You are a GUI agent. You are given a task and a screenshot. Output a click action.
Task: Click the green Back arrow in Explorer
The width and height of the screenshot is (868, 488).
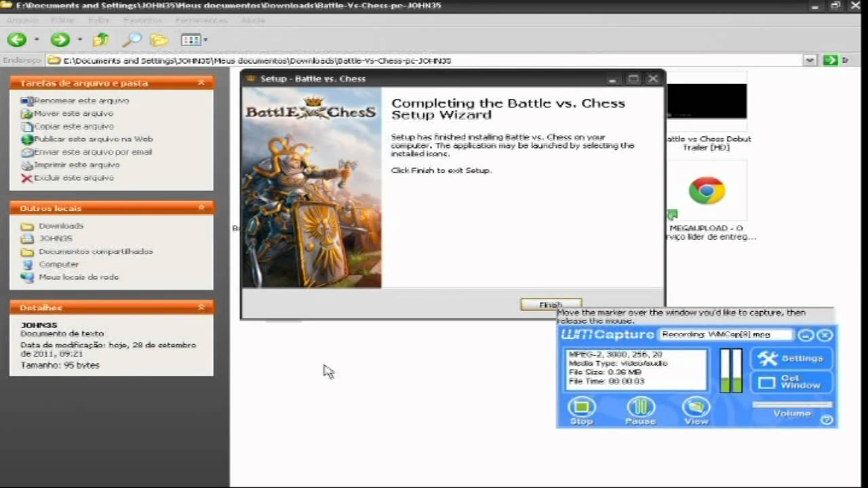(17, 40)
